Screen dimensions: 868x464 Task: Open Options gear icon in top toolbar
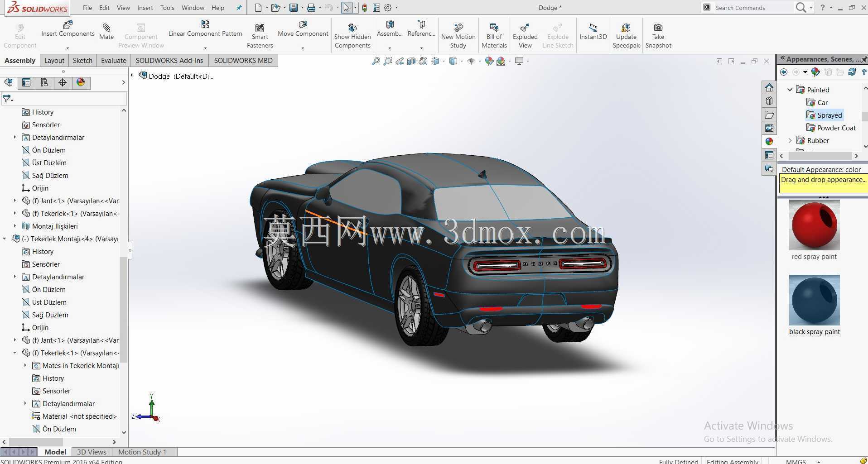click(x=388, y=8)
